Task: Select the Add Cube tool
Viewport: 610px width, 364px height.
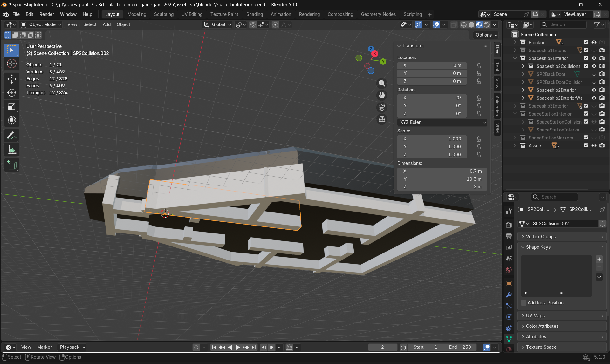Action: pyautogui.click(x=11, y=165)
